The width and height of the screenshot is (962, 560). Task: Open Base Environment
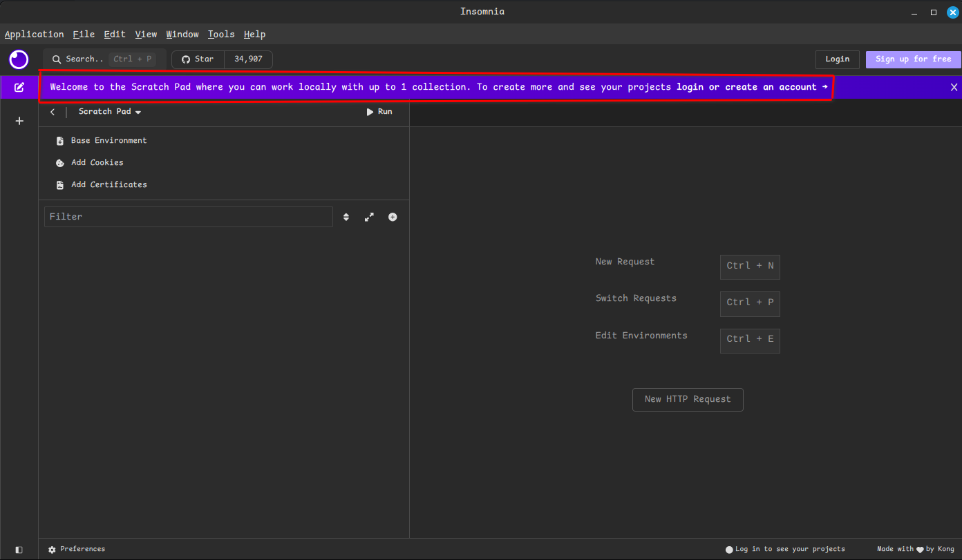(x=102, y=140)
